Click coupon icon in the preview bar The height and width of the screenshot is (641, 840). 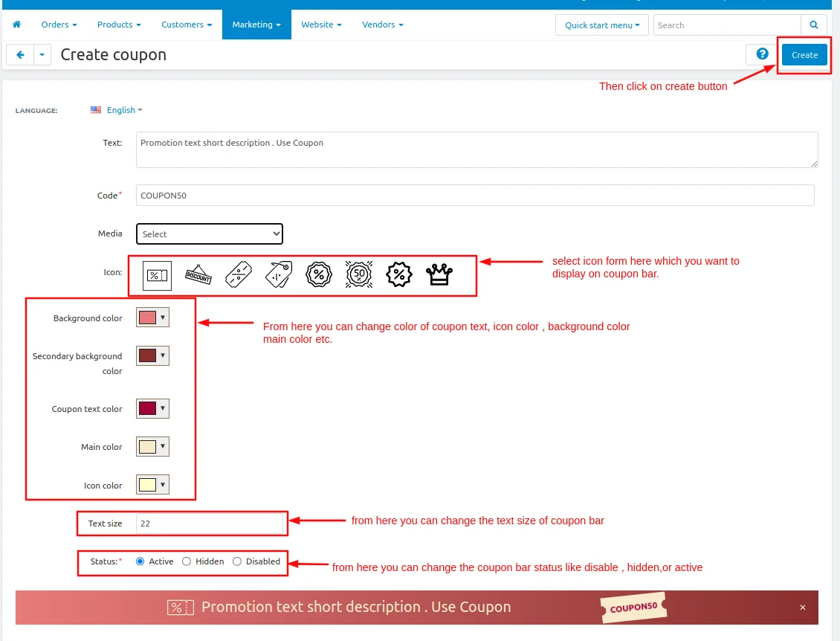click(181, 608)
